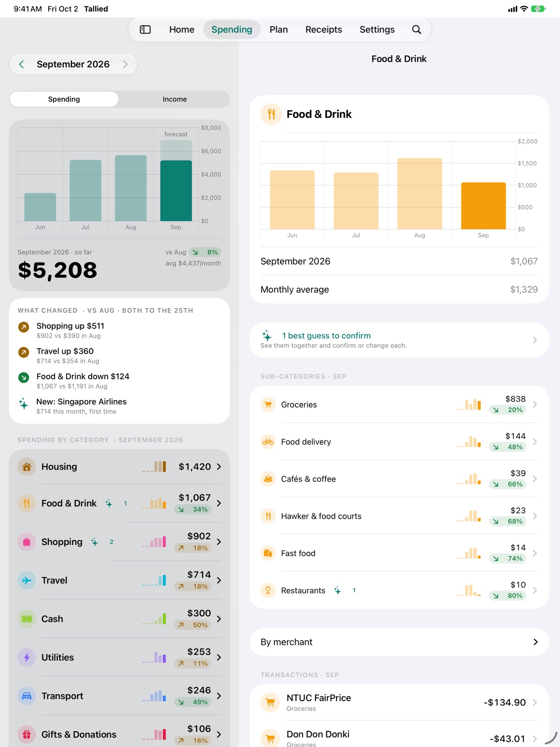Expand the Shopping category chevron

tap(219, 542)
